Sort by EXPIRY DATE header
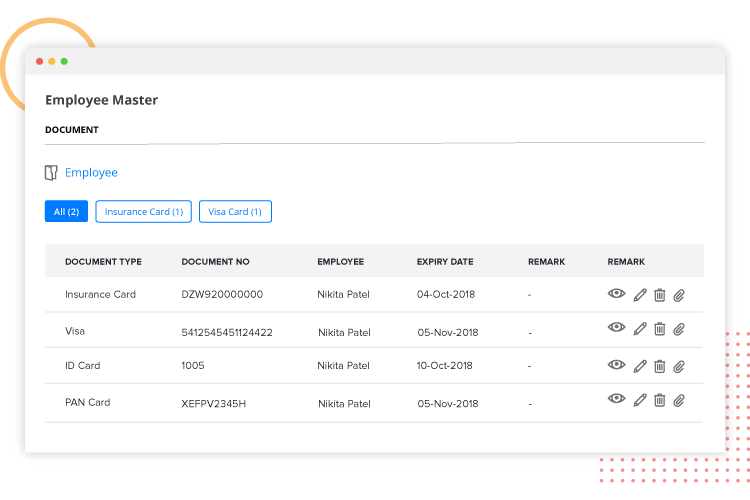This screenshot has width=750, height=500. 445,262
